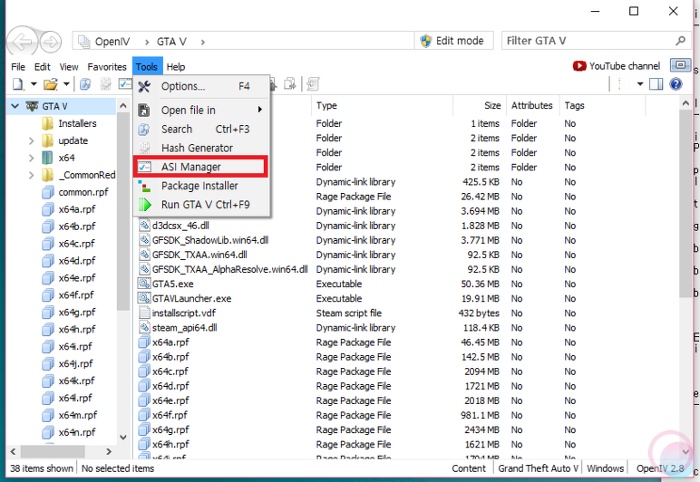Click the GTA V breadcrumb segment
This screenshot has height=482, width=700.
[171, 42]
